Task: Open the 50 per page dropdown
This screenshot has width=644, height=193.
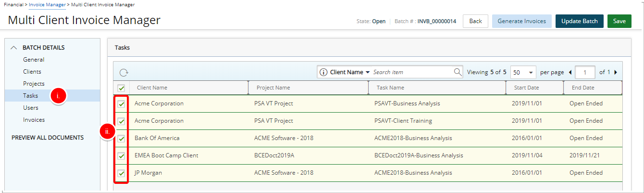Action: [x=523, y=72]
